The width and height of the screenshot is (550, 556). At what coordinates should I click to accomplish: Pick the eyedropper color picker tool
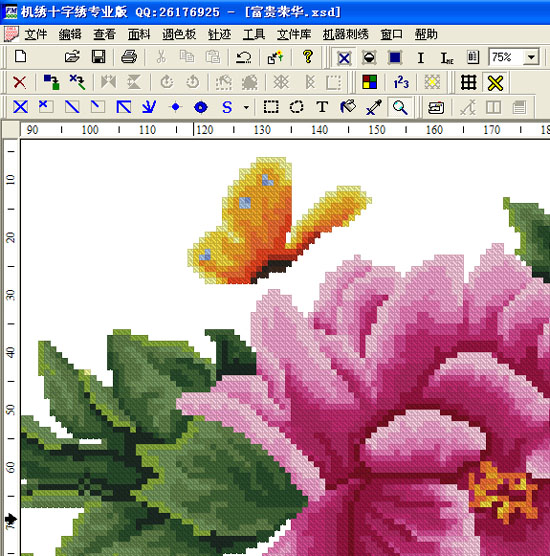coord(374,107)
